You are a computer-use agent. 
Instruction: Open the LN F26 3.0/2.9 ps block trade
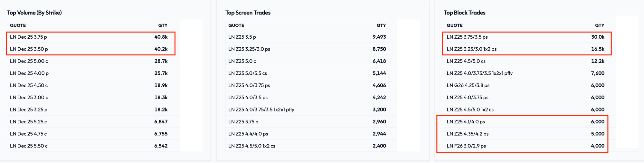466,146
